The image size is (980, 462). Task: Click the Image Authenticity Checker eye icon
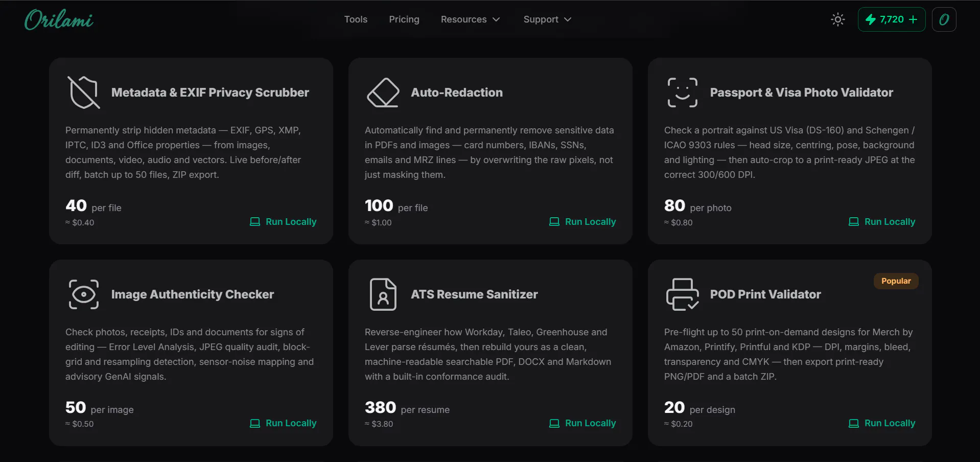point(84,294)
